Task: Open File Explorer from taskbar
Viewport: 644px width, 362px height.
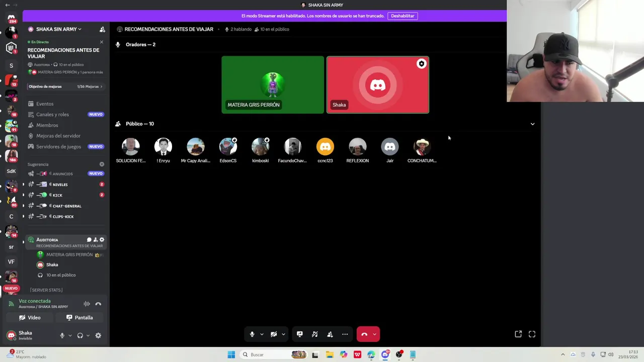Action: click(x=330, y=354)
